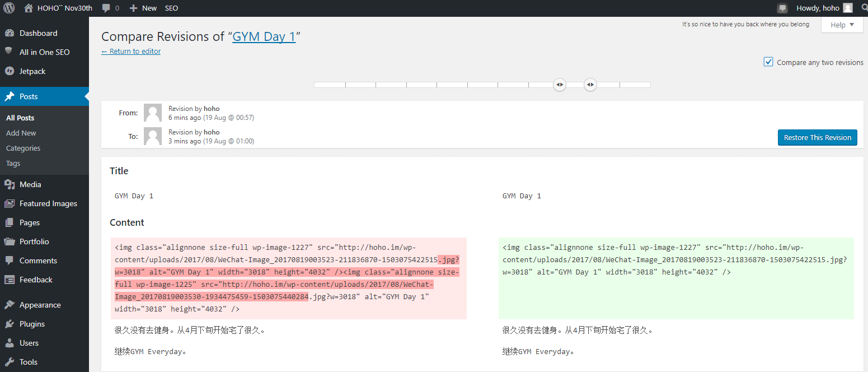Click the Pages sidebar icon

9,222
